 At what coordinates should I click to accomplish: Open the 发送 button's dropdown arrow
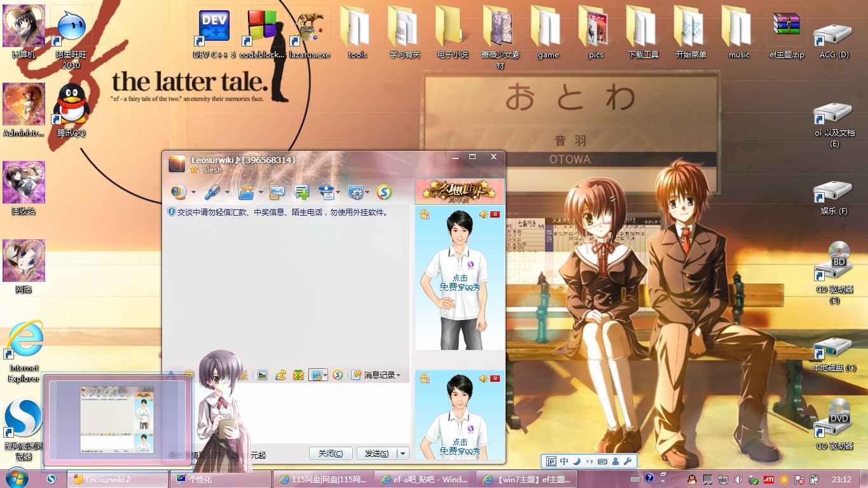(402, 454)
